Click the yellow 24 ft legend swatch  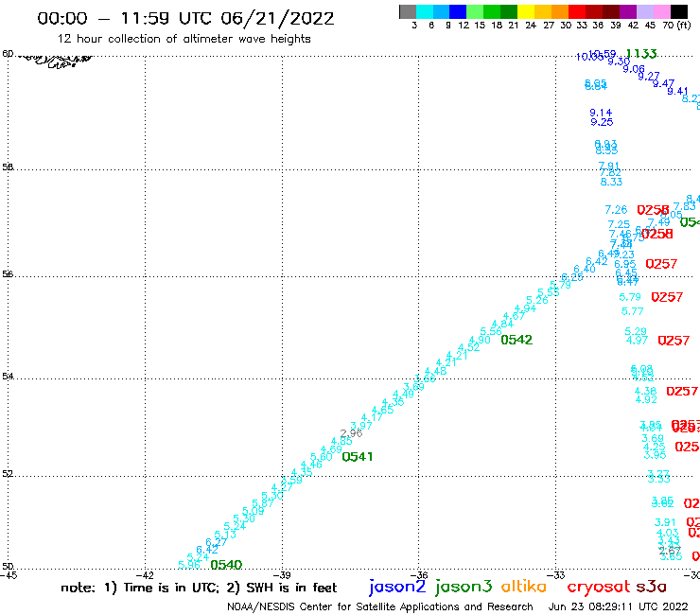point(526,11)
